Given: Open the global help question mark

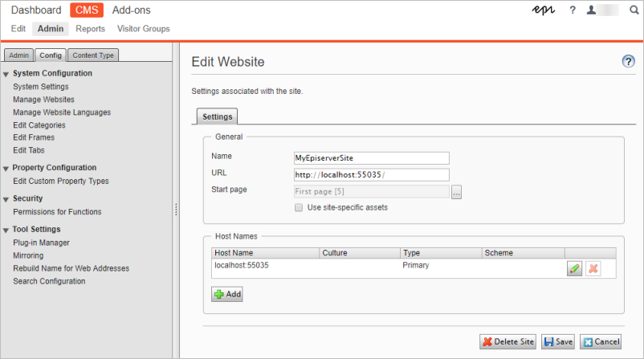Looking at the screenshot, I should (x=573, y=10).
